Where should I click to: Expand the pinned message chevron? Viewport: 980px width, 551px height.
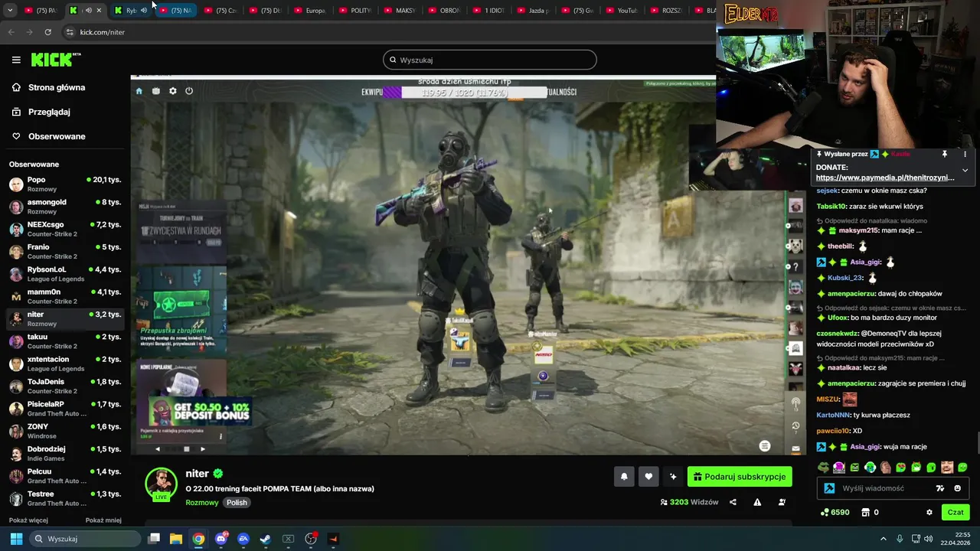965,170
